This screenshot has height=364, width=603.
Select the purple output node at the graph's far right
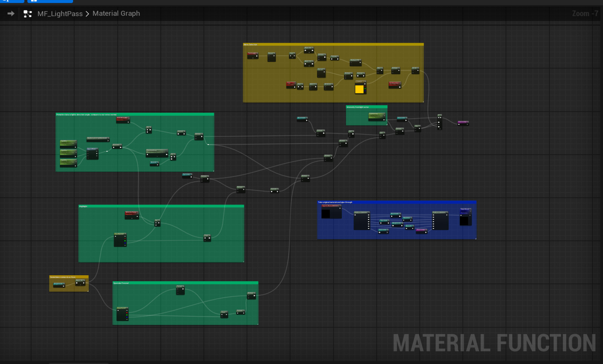click(463, 123)
